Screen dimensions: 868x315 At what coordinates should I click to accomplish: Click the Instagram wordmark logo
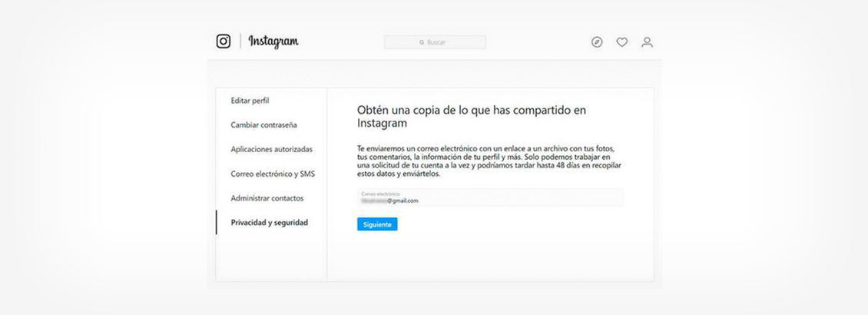click(x=273, y=42)
